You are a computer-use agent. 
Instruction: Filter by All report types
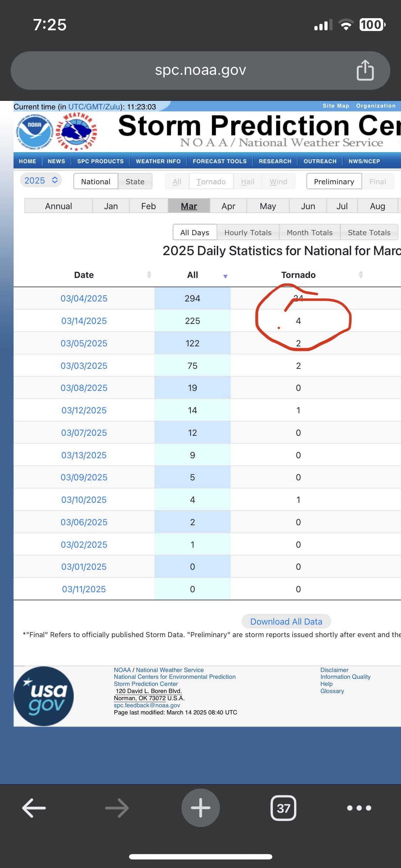coord(177,181)
